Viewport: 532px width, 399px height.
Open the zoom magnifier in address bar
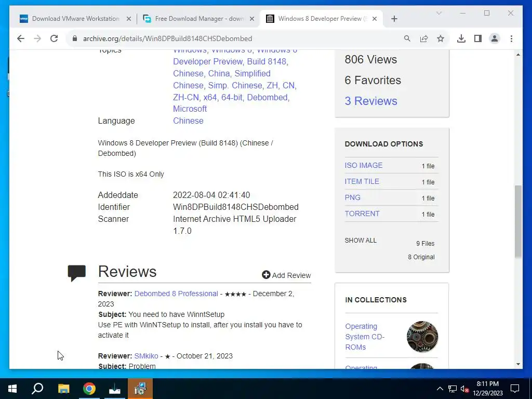[407, 38]
